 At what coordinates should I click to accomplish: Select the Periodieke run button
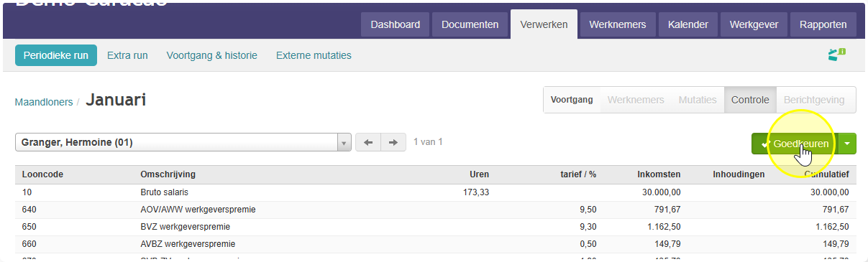click(56, 55)
